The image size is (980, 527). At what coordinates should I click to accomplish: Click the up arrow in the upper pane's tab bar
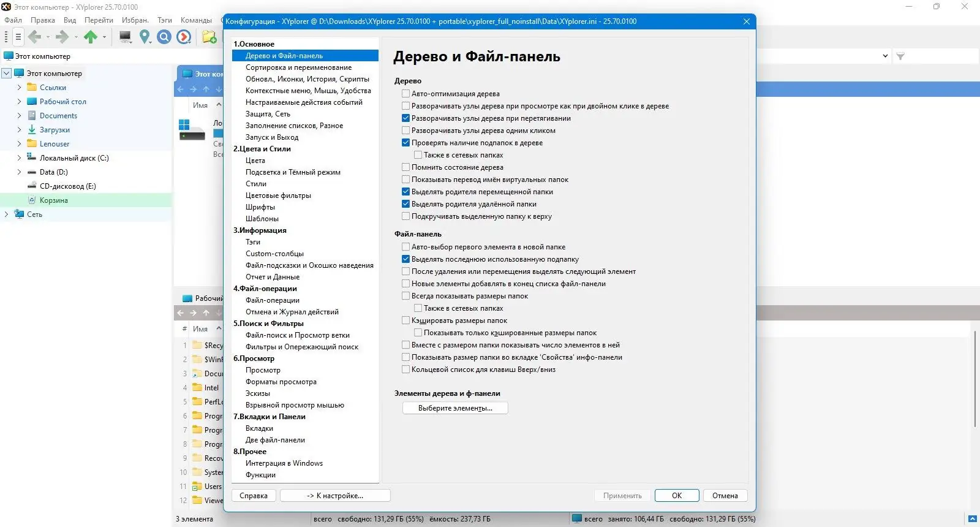206,89
